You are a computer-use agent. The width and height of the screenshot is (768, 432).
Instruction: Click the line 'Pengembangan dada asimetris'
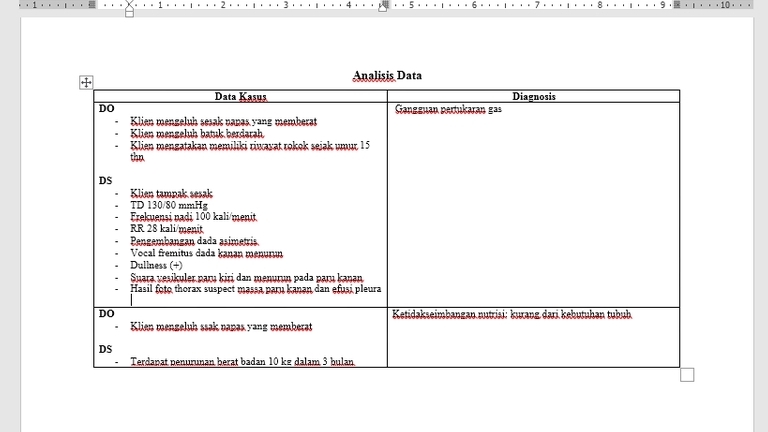pyautogui.click(x=194, y=241)
